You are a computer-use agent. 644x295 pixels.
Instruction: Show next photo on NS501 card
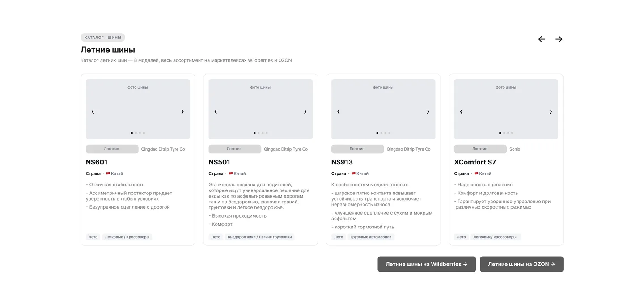coord(305,112)
